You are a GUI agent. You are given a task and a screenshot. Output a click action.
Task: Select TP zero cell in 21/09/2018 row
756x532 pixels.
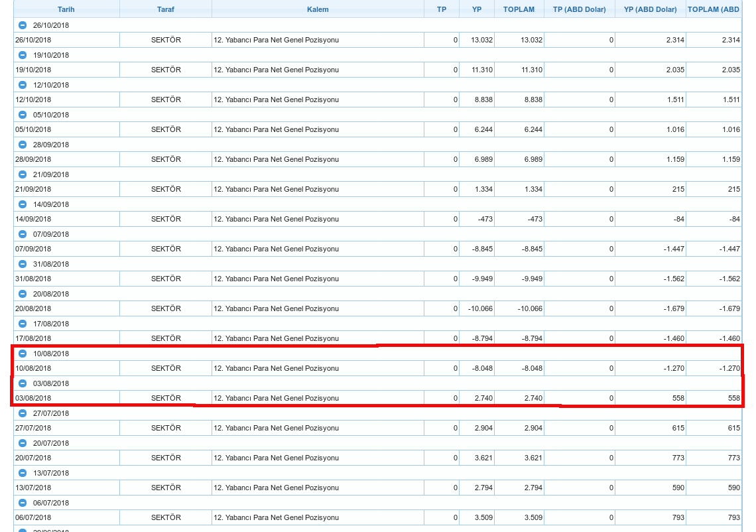pyautogui.click(x=442, y=190)
